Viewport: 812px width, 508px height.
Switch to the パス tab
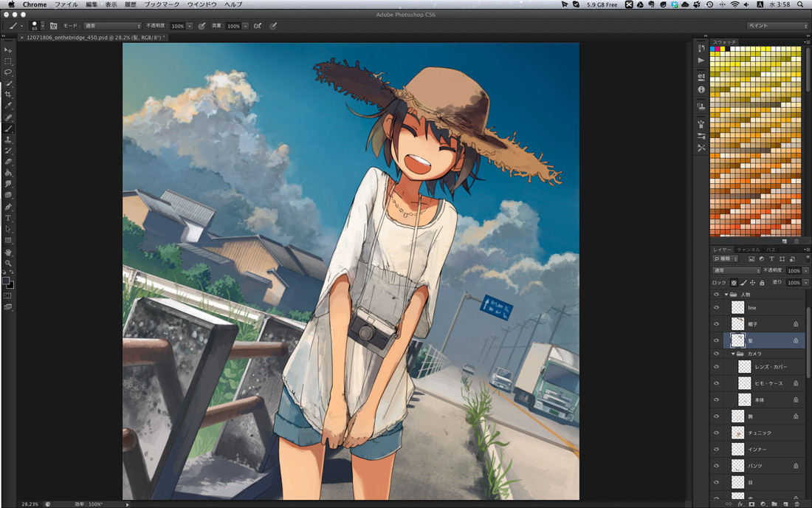click(x=771, y=250)
